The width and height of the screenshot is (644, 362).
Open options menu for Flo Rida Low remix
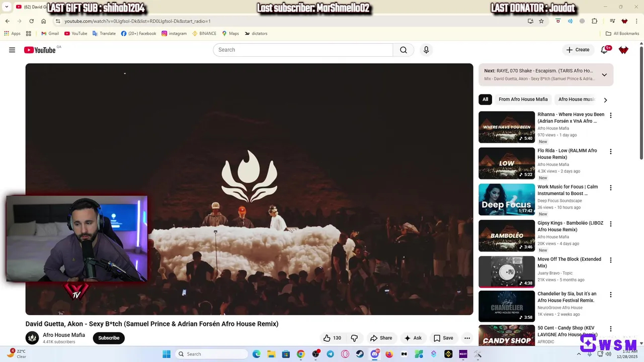[611, 151]
